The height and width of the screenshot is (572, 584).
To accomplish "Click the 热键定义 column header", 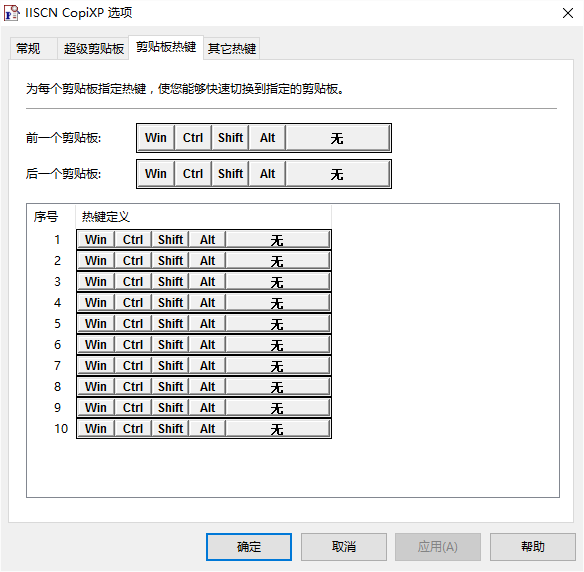I will pyautogui.click(x=203, y=217).
